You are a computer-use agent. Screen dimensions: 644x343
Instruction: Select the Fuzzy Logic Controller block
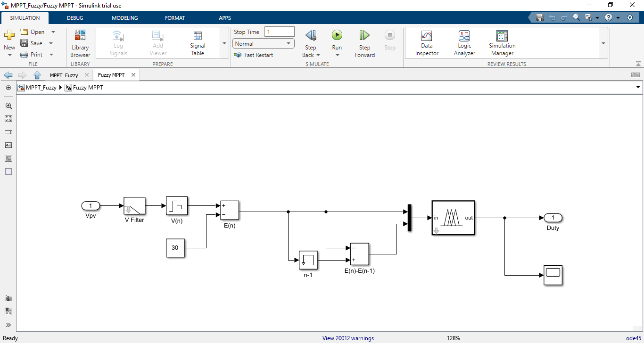[x=453, y=218]
